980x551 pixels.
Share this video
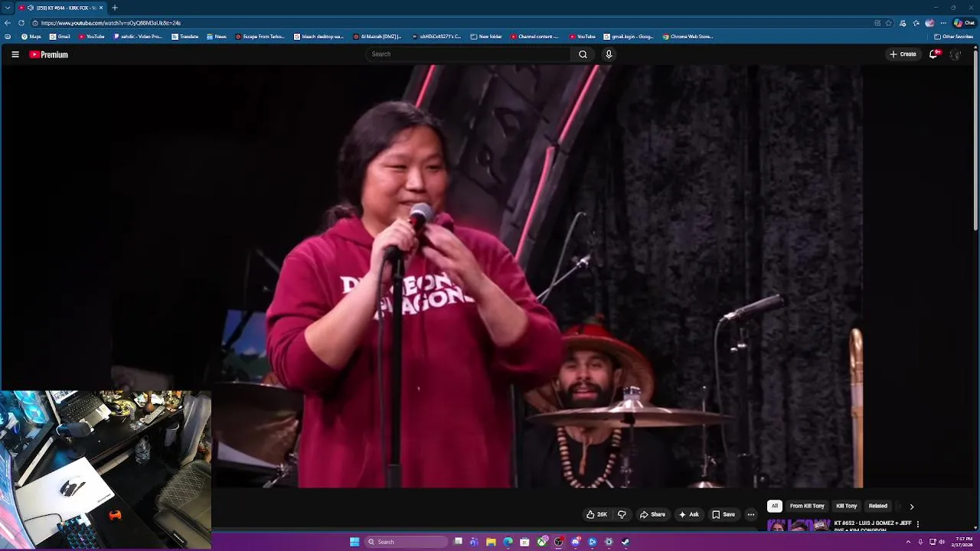coord(652,514)
